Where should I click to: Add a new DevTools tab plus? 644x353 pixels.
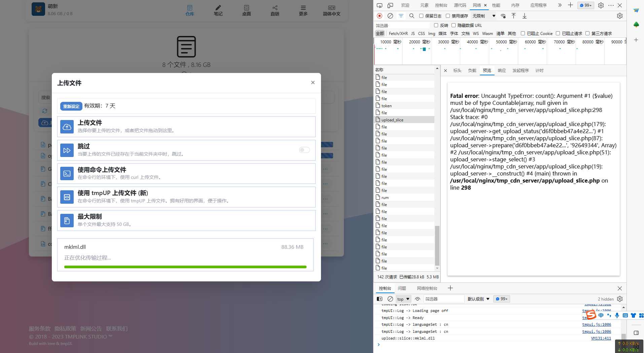[x=570, y=5]
